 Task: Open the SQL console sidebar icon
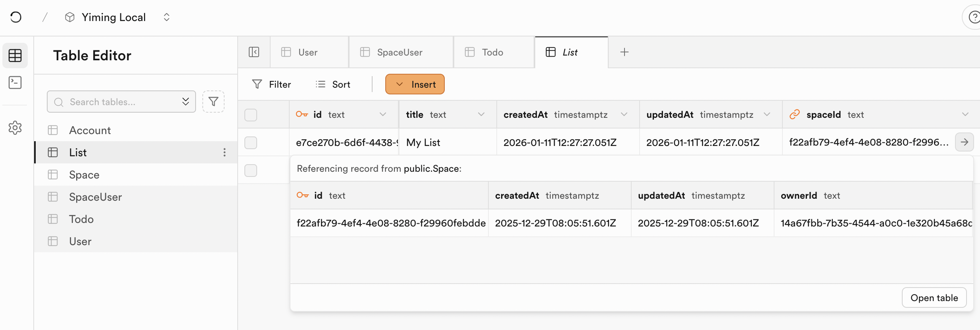pyautogui.click(x=15, y=82)
